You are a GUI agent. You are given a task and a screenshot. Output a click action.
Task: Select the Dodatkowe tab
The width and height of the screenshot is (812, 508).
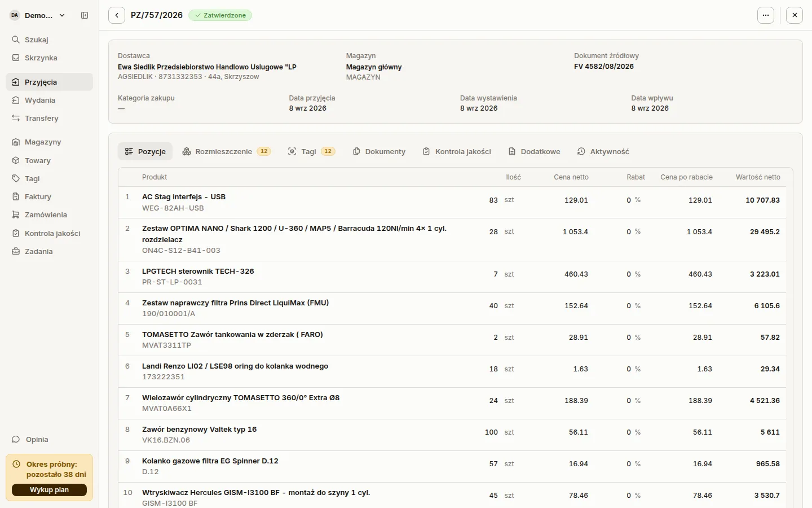pyautogui.click(x=534, y=151)
